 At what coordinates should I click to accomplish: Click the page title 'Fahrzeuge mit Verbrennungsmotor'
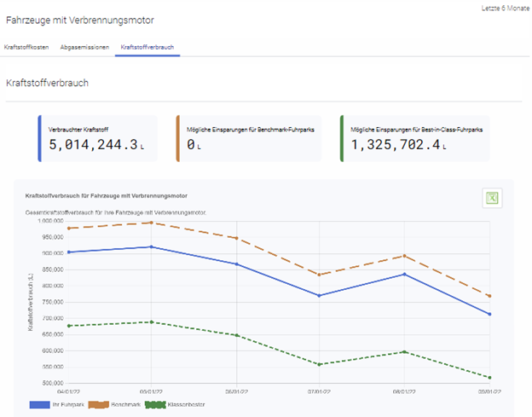pyautogui.click(x=80, y=19)
